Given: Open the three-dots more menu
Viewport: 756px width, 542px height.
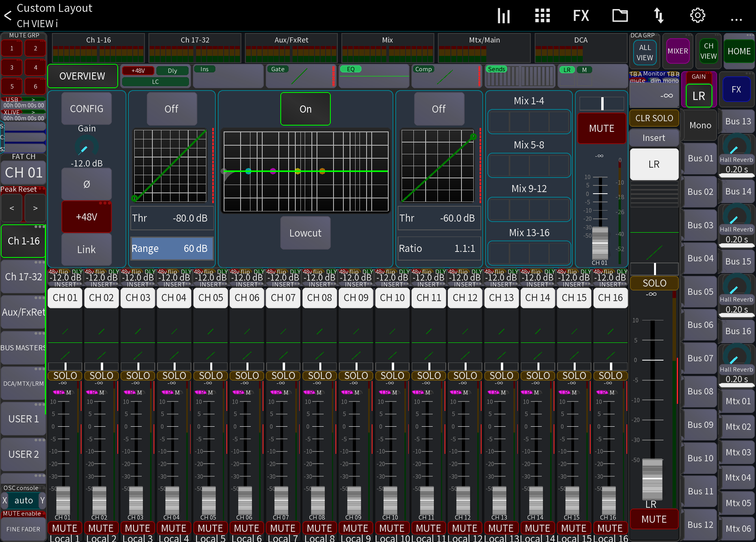Looking at the screenshot, I should click(x=736, y=19).
